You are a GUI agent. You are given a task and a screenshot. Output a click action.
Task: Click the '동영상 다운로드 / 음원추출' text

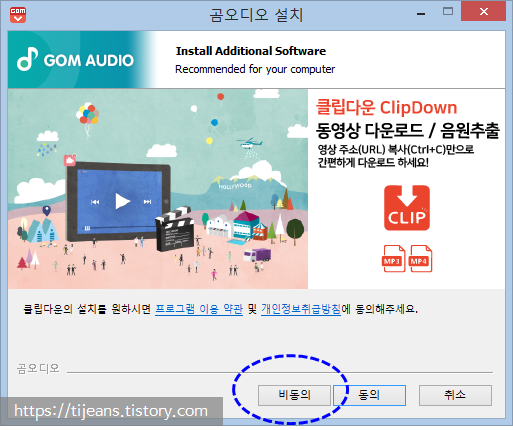coord(407,130)
